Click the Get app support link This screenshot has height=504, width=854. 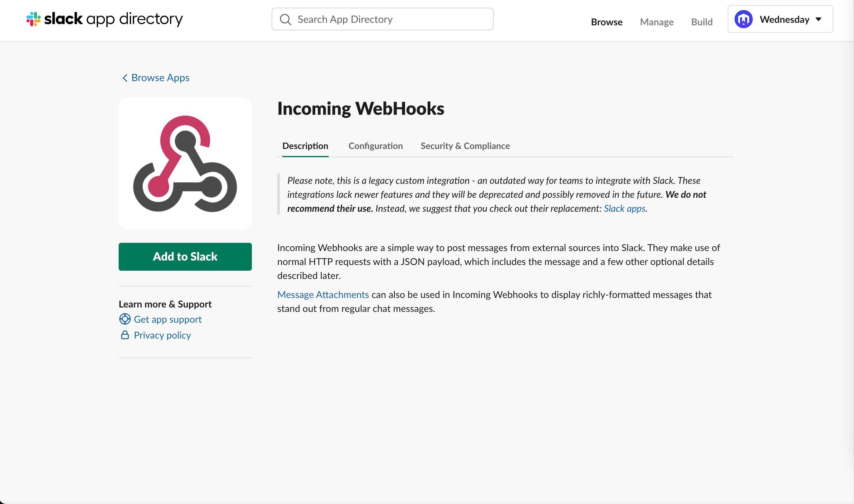tap(168, 319)
